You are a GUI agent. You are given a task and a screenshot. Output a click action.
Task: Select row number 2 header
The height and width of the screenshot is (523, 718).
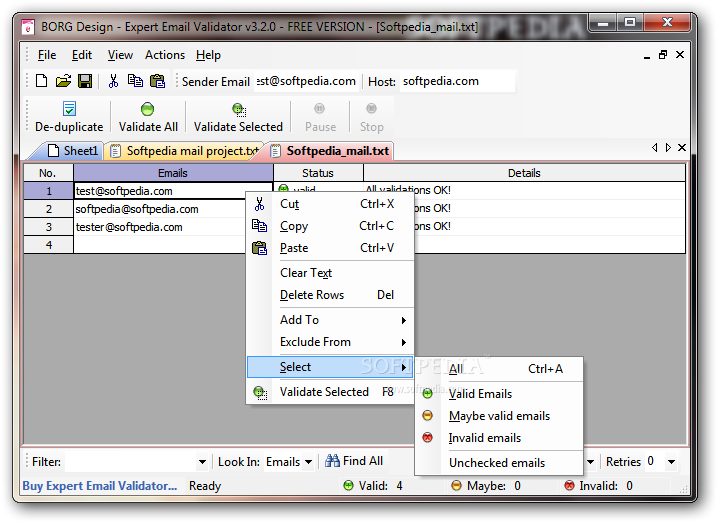[x=49, y=209]
